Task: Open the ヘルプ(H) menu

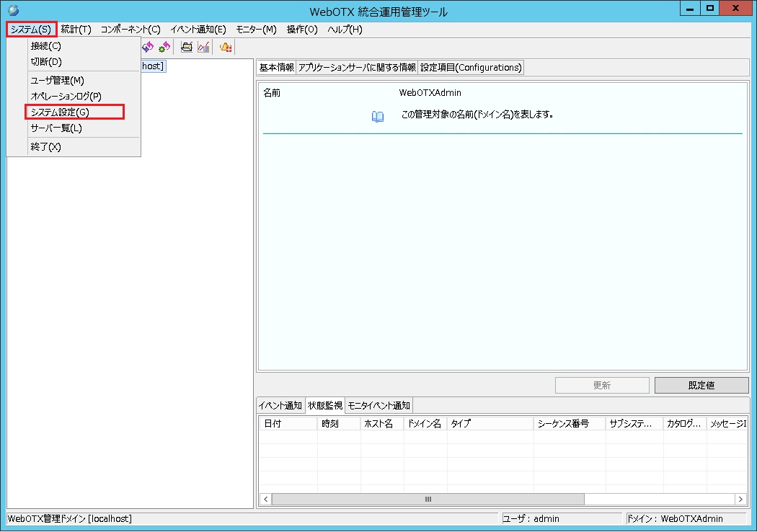Action: [x=345, y=30]
